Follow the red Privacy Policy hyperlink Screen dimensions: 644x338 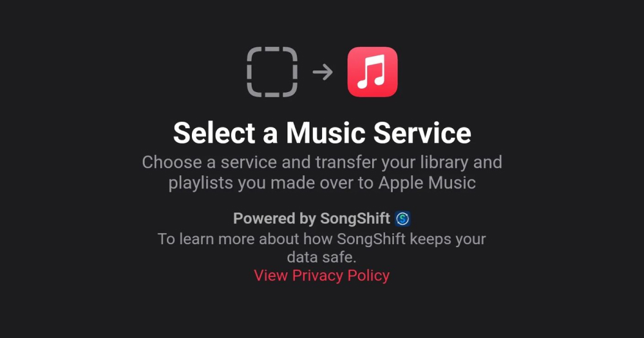(x=321, y=275)
